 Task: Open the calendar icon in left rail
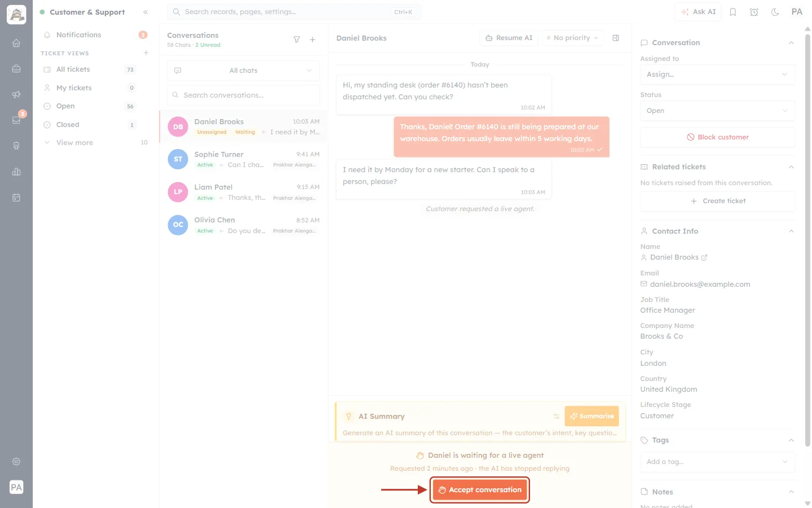pyautogui.click(x=16, y=198)
